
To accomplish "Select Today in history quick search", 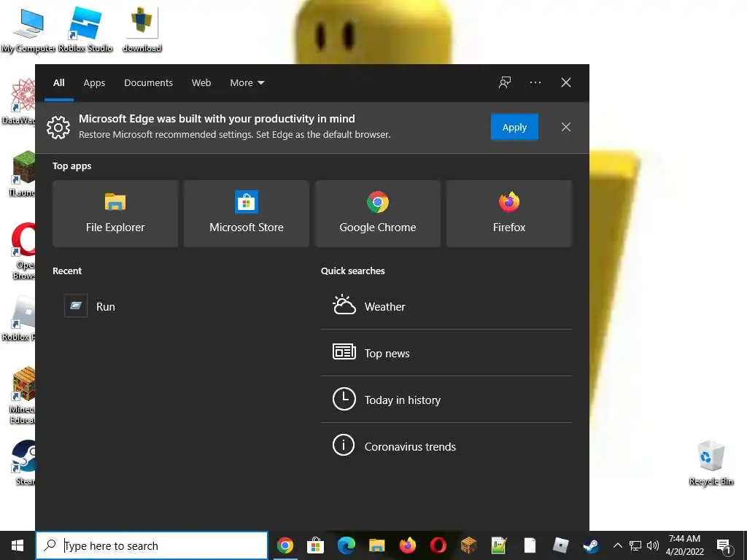I will click(446, 400).
